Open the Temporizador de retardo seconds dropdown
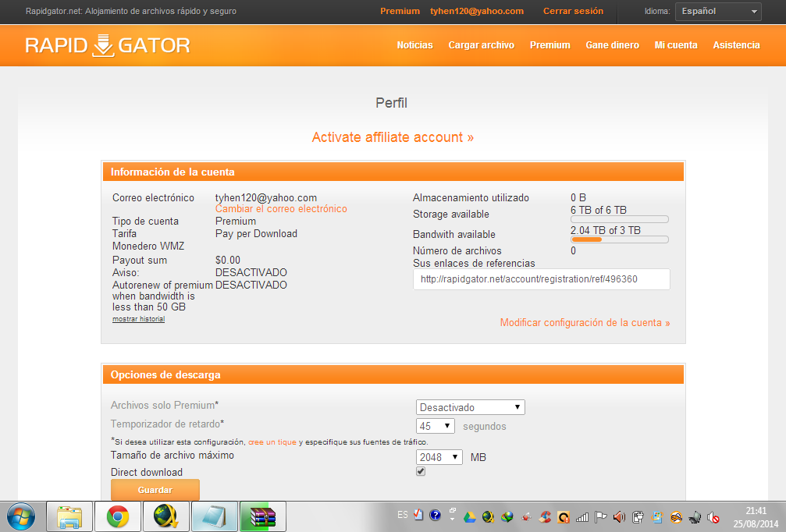The height and width of the screenshot is (532, 786). 435,426
